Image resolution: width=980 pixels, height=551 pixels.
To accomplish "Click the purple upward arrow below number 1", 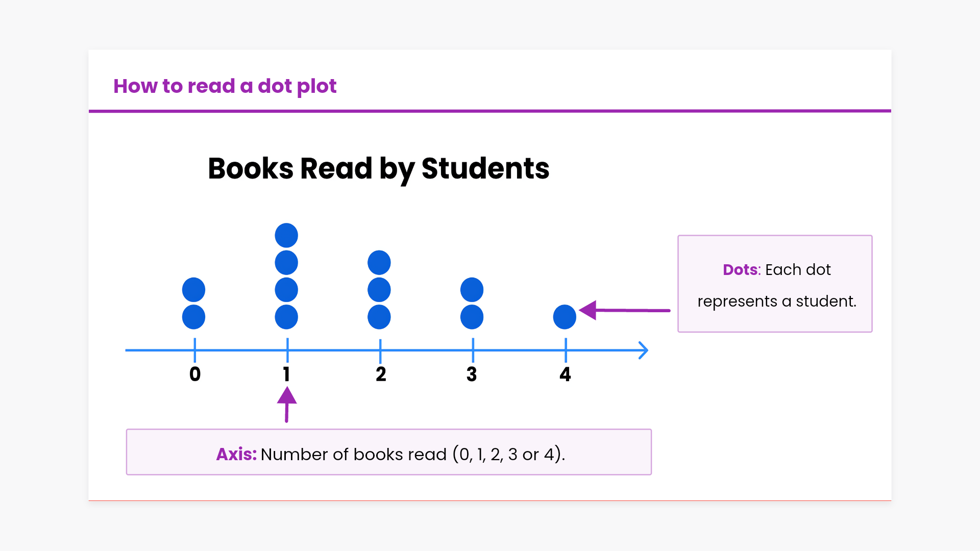I will (287, 404).
